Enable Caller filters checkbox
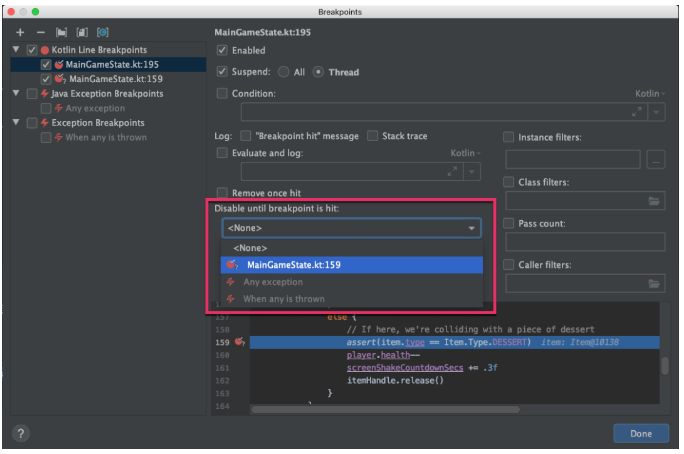Screen dimensions: 684x454 click(508, 265)
